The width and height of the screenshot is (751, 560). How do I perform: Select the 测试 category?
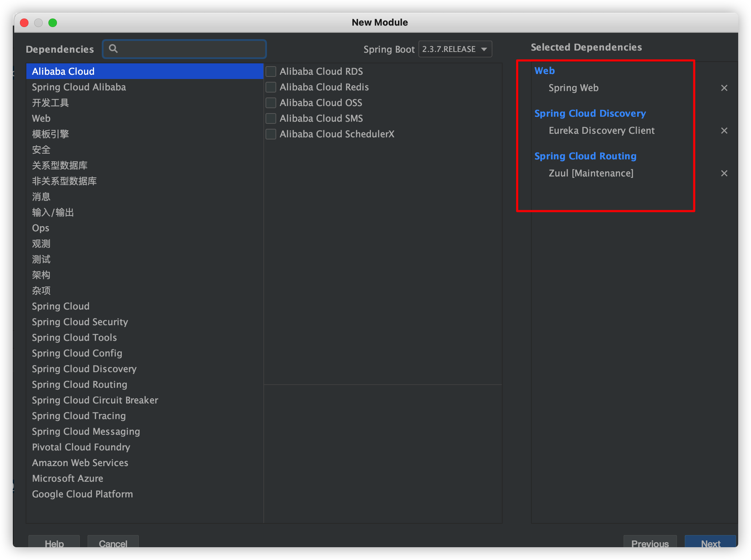point(145,259)
